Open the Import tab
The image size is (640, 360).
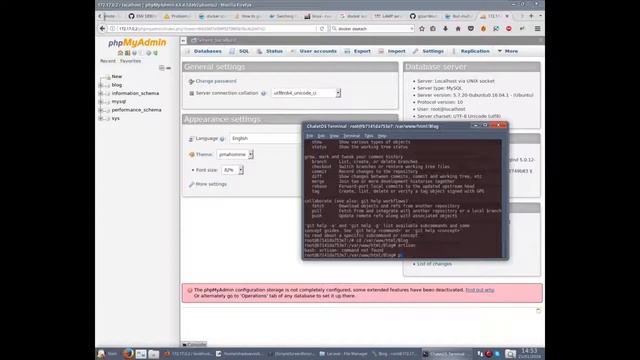392,51
